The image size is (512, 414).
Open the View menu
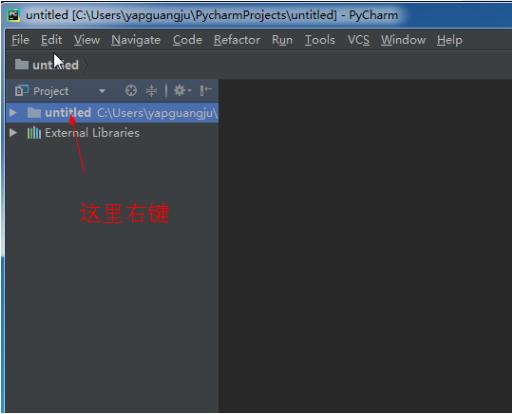[87, 40]
